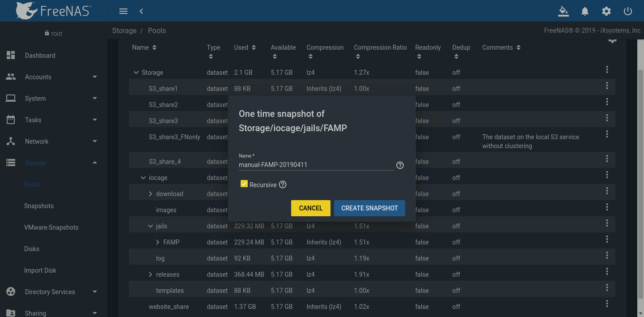Click the CANCEL button
The width and height of the screenshot is (644, 317).
311,208
